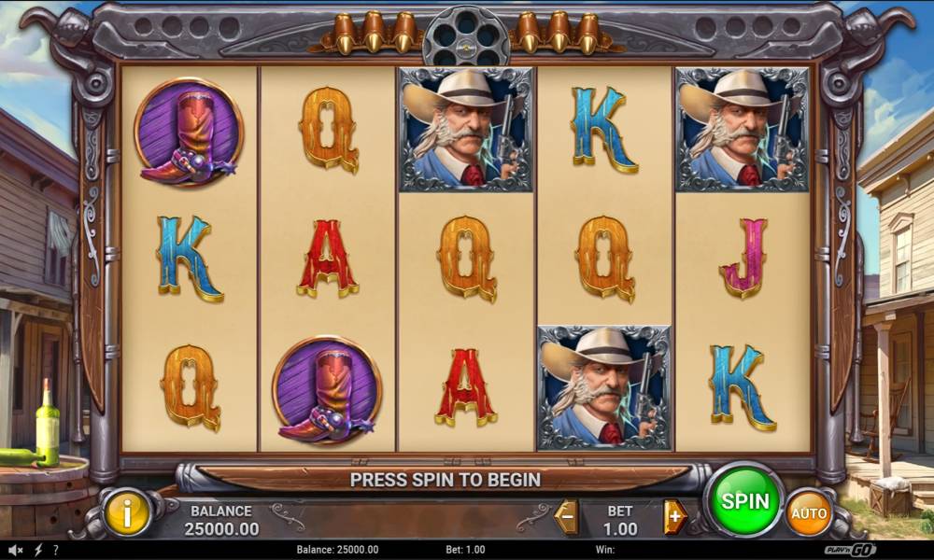Click the green SPIN button
The image size is (934, 560).
tap(745, 500)
